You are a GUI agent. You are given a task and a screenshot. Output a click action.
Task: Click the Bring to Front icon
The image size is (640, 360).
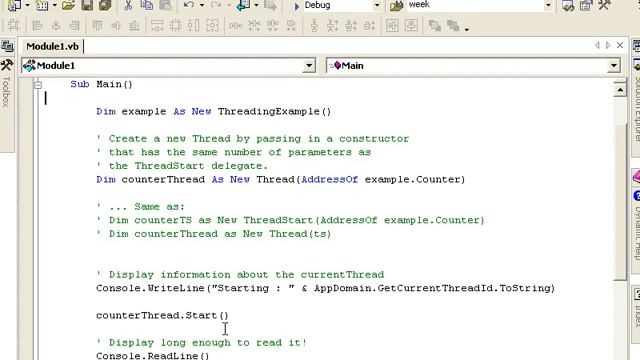pyautogui.click(x=434, y=25)
